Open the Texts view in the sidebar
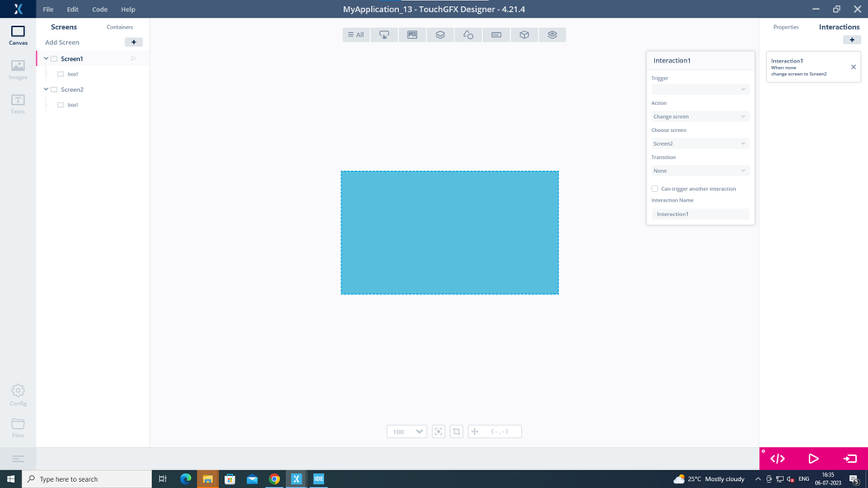This screenshot has height=488, width=868. click(17, 104)
